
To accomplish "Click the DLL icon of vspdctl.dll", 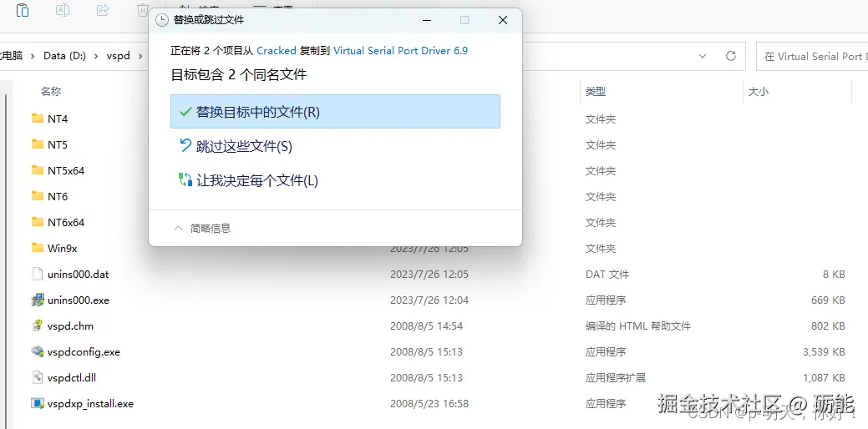I will click(x=38, y=377).
